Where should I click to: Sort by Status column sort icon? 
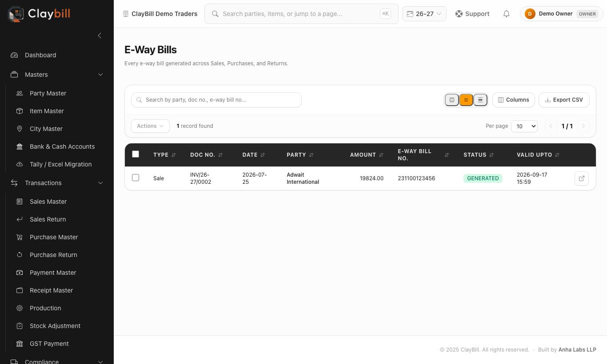pos(491,155)
